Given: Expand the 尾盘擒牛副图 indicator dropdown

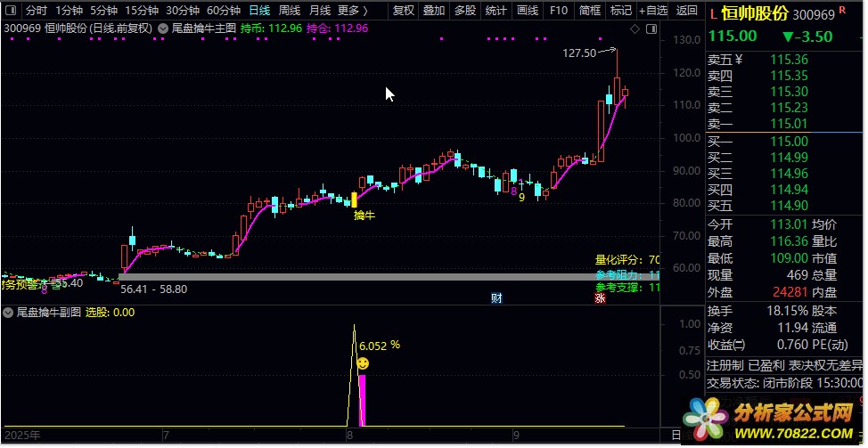Looking at the screenshot, I should [x=8, y=313].
